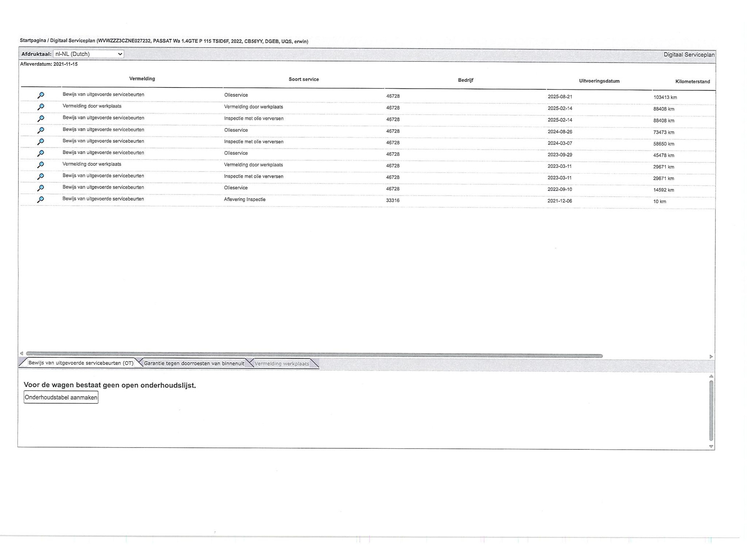Switch to Garantie tegen doorroesten van binnenuit tab
Viewport: 747px width, 560px height.
coord(194,363)
